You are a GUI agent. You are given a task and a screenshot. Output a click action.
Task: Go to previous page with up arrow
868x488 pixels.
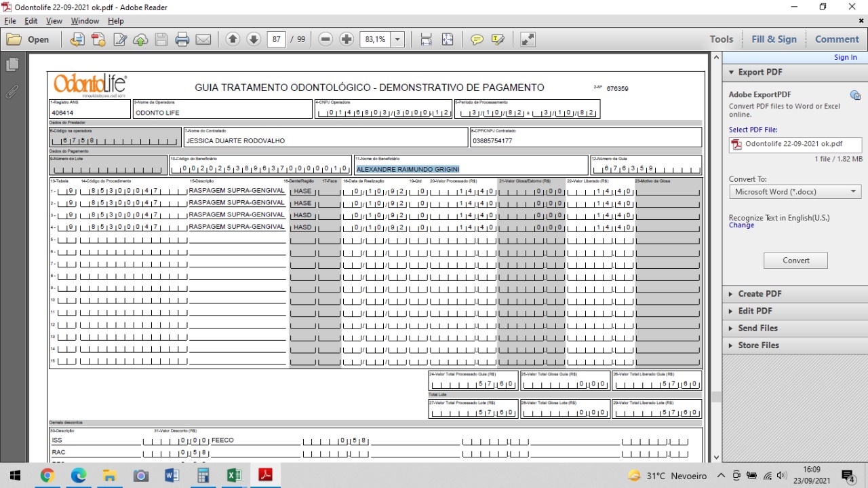[x=233, y=39]
